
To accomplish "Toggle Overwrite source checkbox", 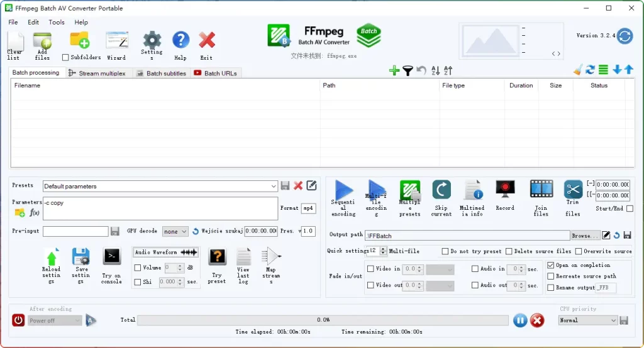I will [579, 251].
